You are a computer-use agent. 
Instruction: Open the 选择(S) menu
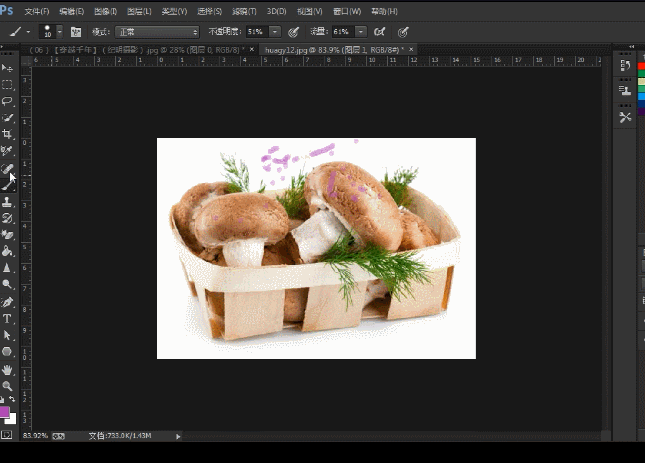tap(209, 12)
